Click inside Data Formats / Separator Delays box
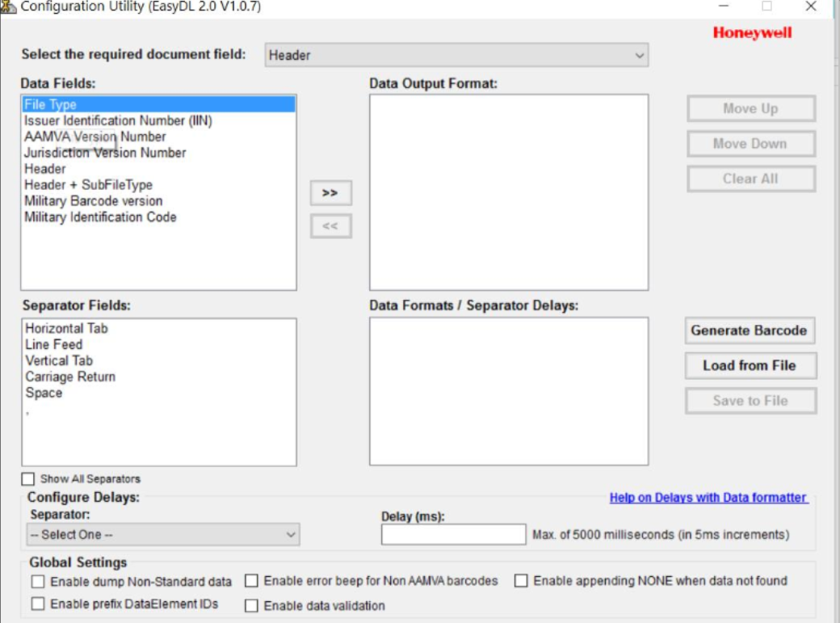The width and height of the screenshot is (840, 623). point(509,391)
